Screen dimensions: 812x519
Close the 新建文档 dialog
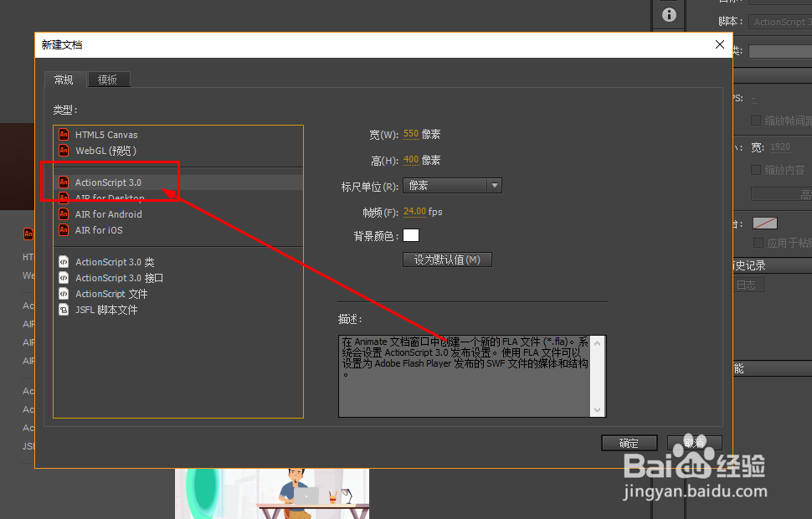[720, 44]
